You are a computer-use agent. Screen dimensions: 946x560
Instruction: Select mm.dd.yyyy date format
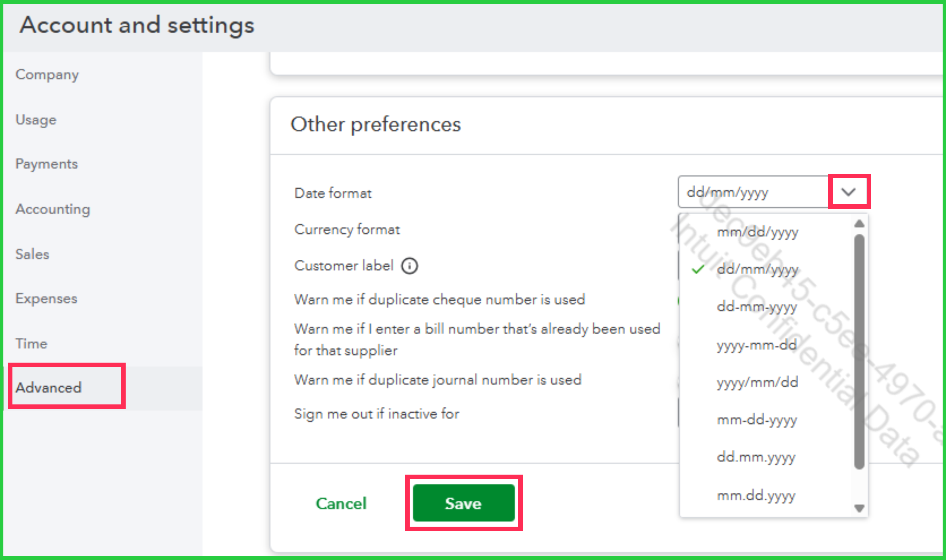tap(756, 495)
